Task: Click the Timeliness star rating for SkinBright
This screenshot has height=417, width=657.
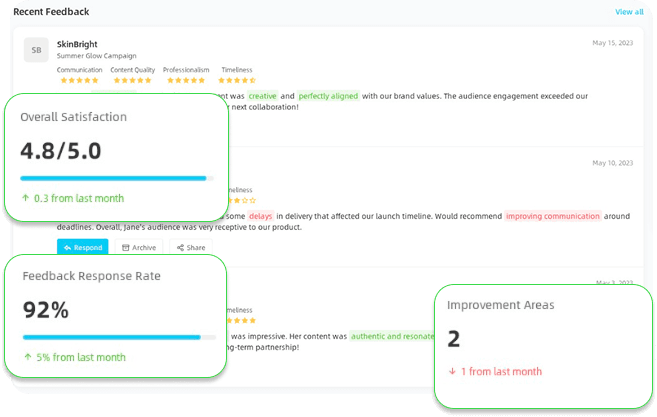Action: tap(237, 80)
